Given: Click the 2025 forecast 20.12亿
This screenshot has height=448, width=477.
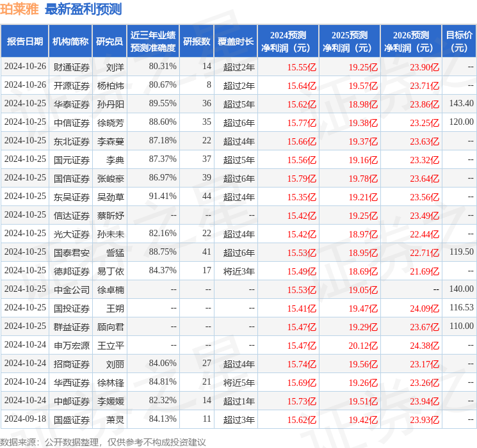Looking at the screenshot, I should 363,346.
